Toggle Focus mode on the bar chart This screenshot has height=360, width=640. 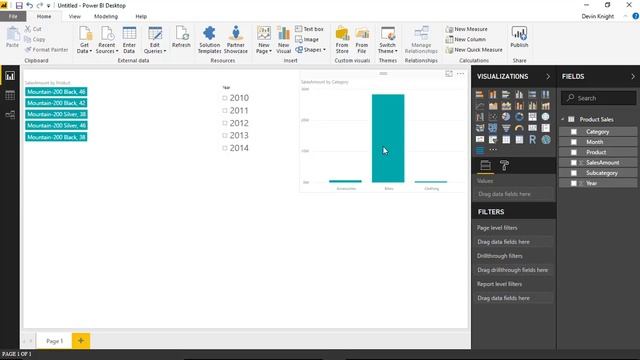pyautogui.click(x=449, y=73)
